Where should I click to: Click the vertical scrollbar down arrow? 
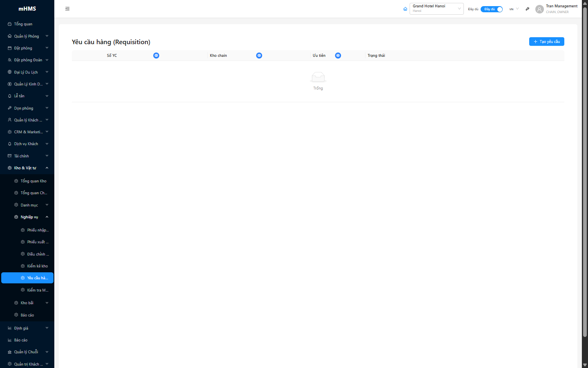click(x=585, y=365)
